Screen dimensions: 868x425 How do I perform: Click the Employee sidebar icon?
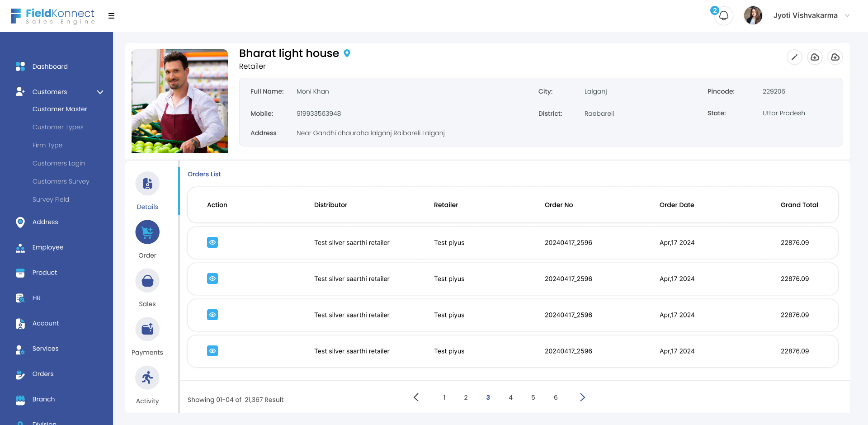[x=20, y=247]
